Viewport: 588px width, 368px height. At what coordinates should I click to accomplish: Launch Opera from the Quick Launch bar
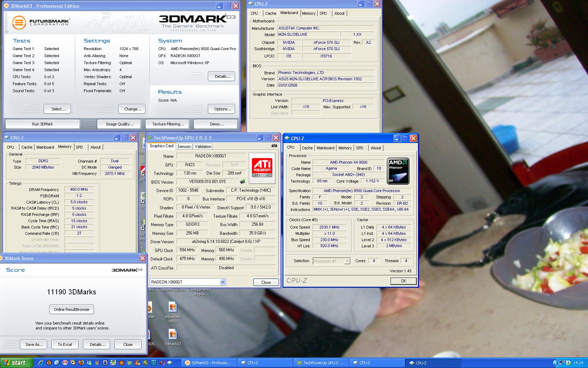162,363
